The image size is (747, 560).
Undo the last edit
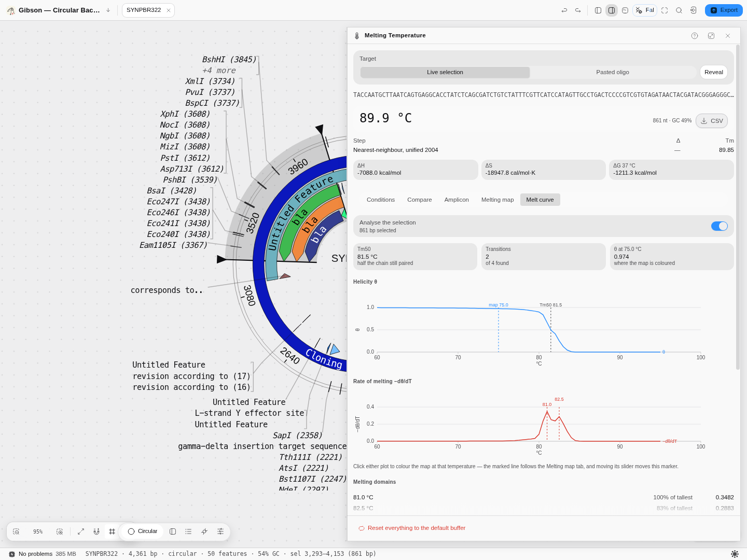pos(564,10)
